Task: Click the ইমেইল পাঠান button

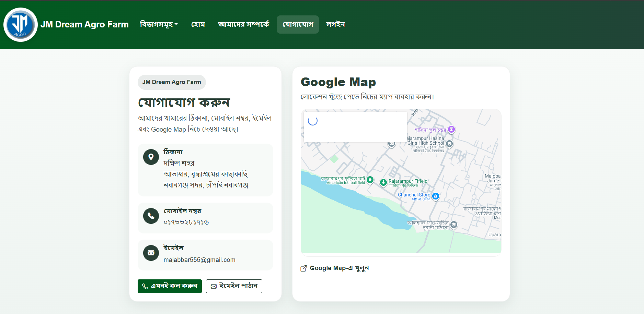Action: coord(234,286)
